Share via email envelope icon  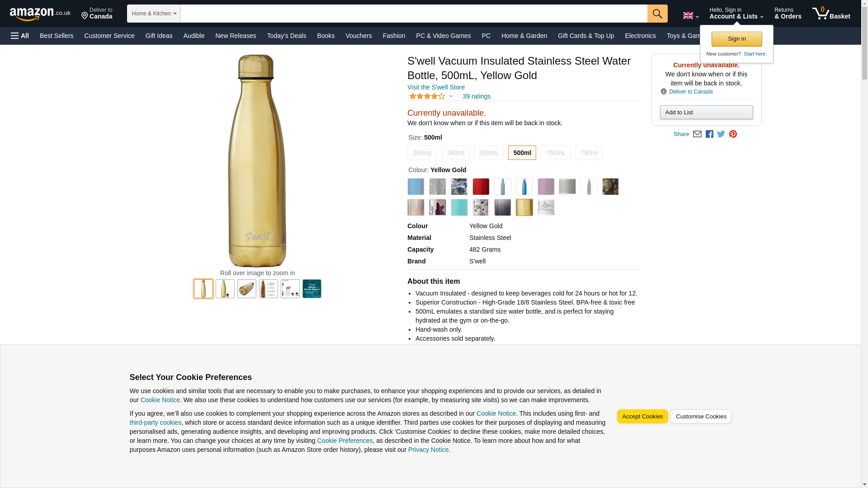tap(697, 134)
